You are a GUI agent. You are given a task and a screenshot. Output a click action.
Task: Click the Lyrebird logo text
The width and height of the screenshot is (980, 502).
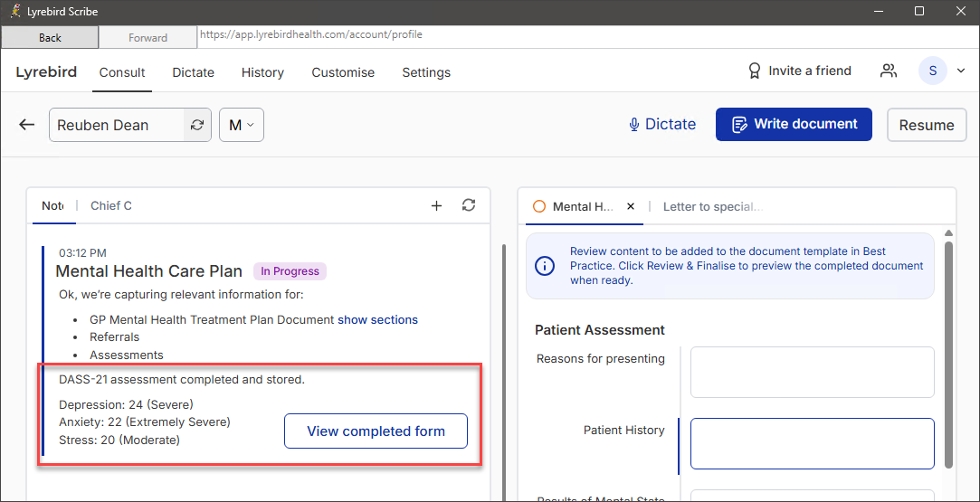pyautogui.click(x=46, y=71)
